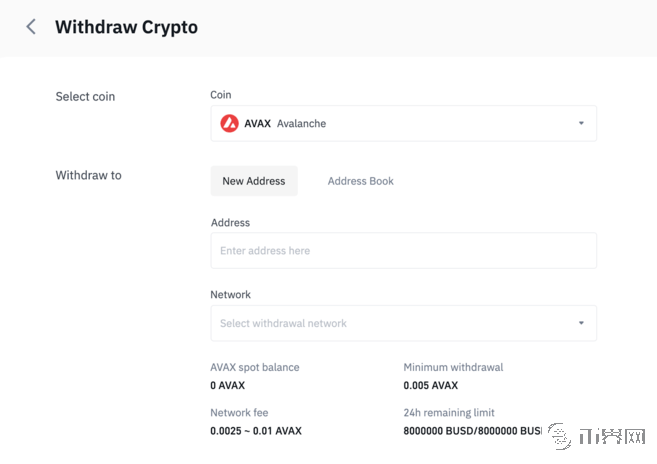
Task: Click the back arrow icon
Action: pyautogui.click(x=31, y=27)
